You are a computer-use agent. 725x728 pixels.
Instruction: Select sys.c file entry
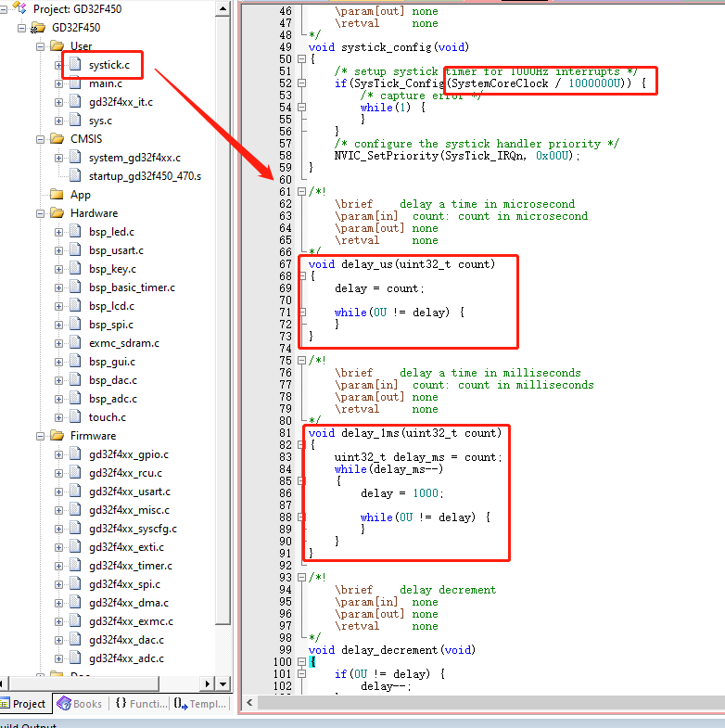click(100, 121)
